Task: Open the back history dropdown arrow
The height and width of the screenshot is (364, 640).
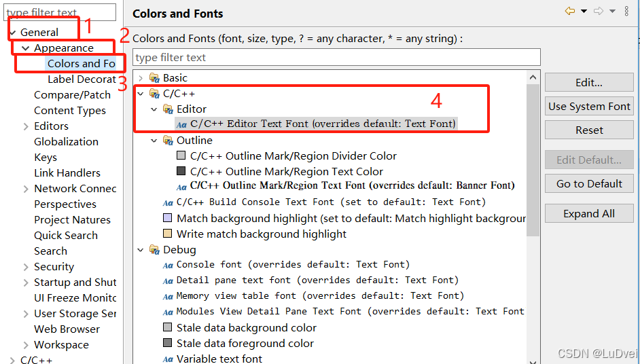Action: coord(584,11)
